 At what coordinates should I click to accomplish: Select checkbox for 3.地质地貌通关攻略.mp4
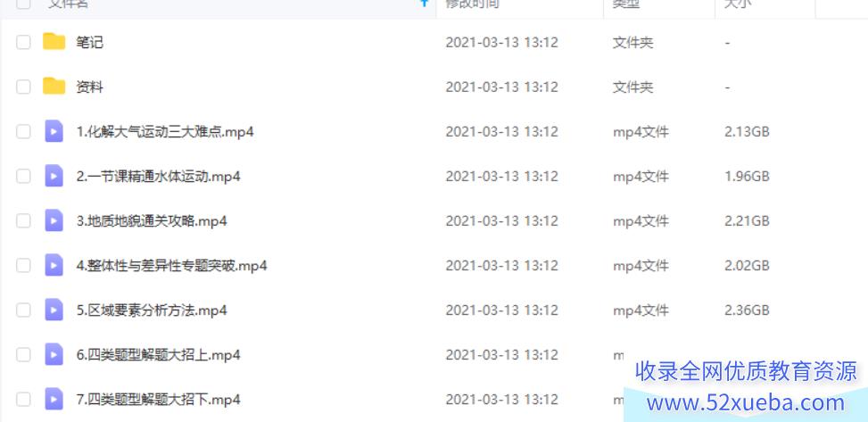pyautogui.click(x=23, y=221)
